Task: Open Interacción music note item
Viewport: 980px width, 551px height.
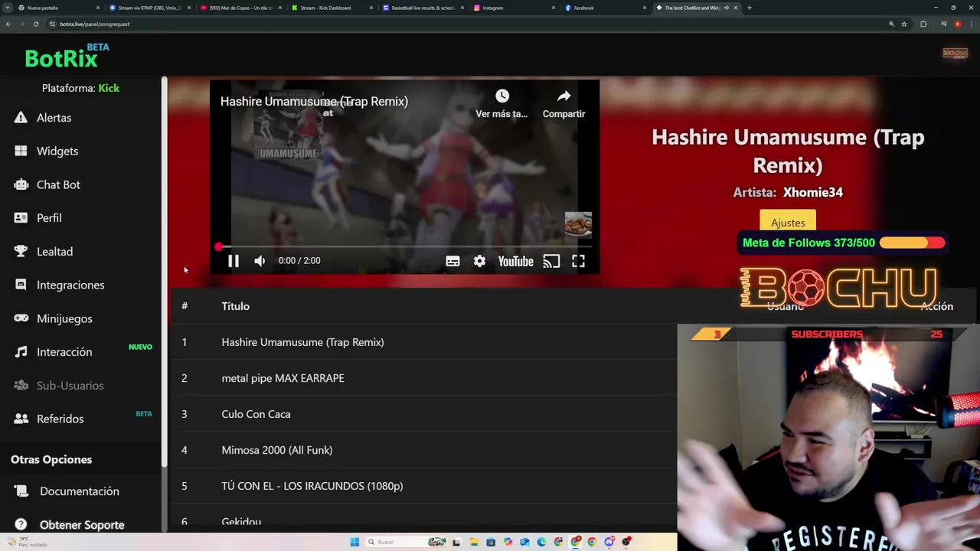Action: 64,352
